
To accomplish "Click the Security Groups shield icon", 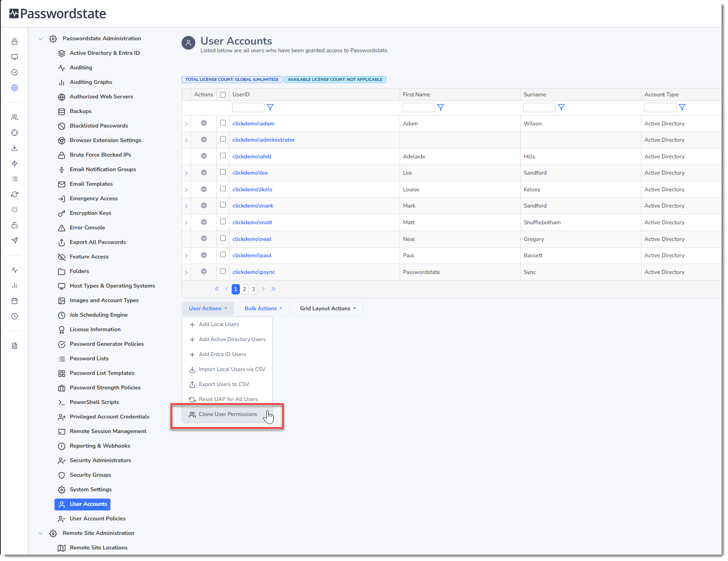I will 62,475.
